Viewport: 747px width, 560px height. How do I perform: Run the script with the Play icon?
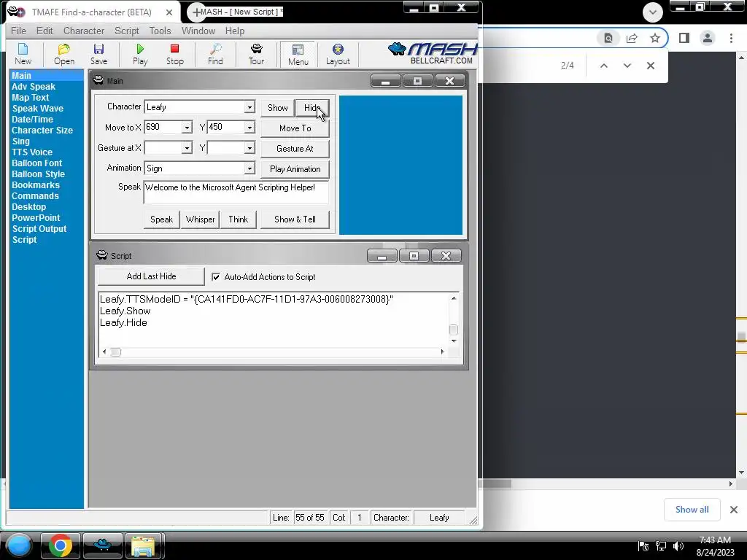pyautogui.click(x=140, y=54)
